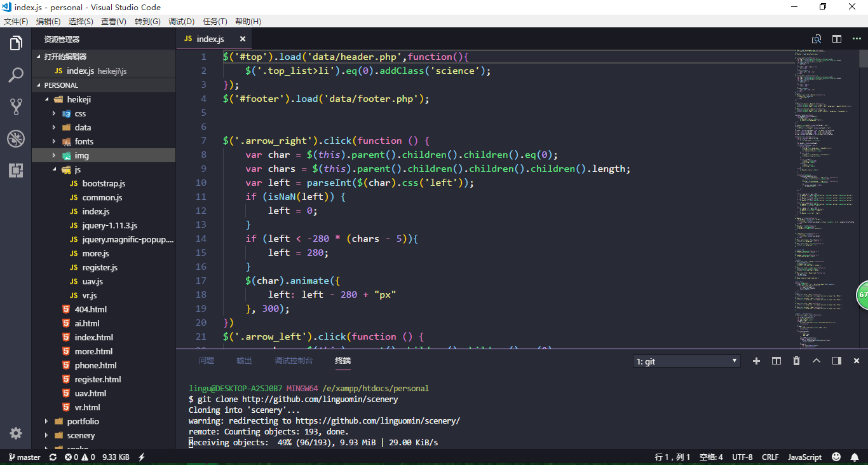Open the Explorer view in activity bar
The height and width of the screenshot is (465, 868).
tap(16, 43)
